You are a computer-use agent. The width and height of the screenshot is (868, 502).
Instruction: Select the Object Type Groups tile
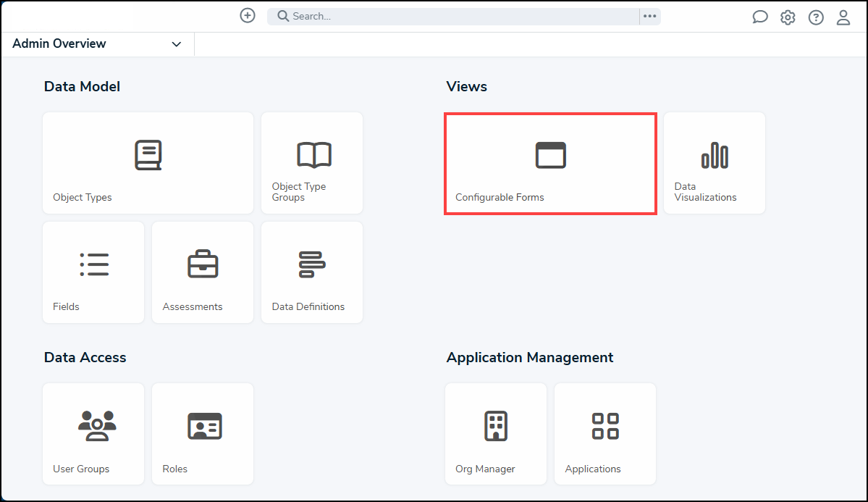click(311, 162)
